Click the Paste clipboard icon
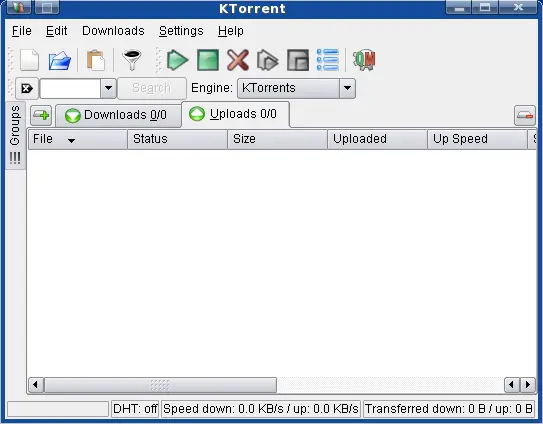Viewport: 543px width, 424px height. point(96,60)
